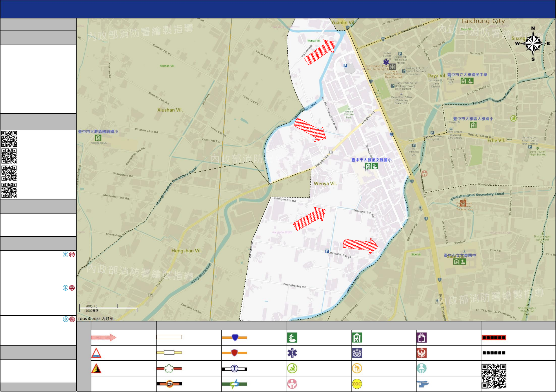Click the blue star-of-life medical icon in legend
The width and height of the screenshot is (556, 392).
292,353
